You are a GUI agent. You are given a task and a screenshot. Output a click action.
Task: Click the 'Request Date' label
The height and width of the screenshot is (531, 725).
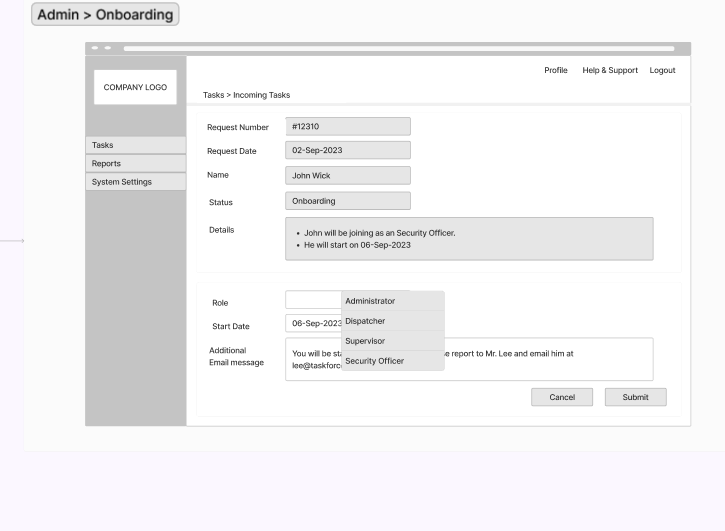232,151
